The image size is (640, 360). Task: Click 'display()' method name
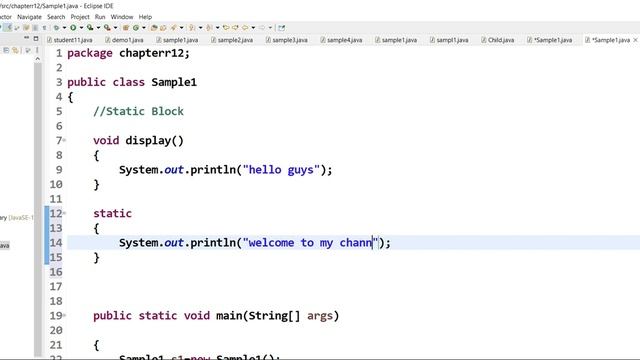click(155, 140)
